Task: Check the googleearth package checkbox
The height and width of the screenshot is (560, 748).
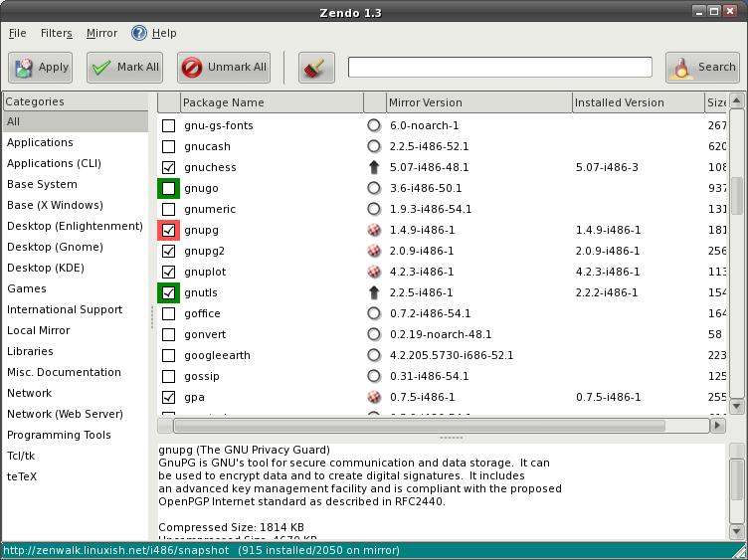Action: (168, 356)
